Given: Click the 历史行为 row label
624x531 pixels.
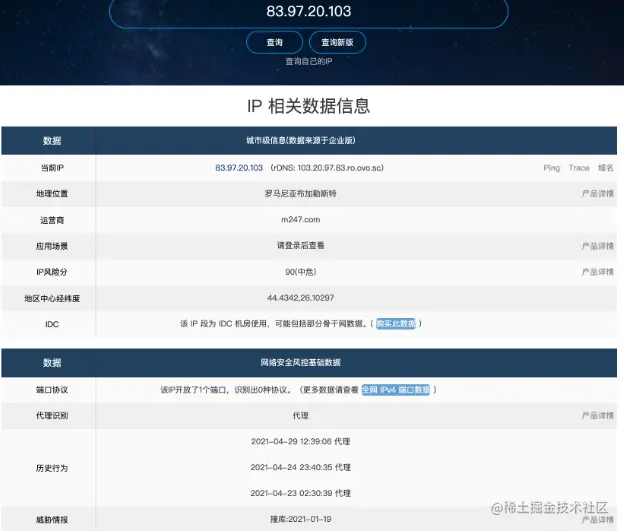Looking at the screenshot, I should pos(52,468).
